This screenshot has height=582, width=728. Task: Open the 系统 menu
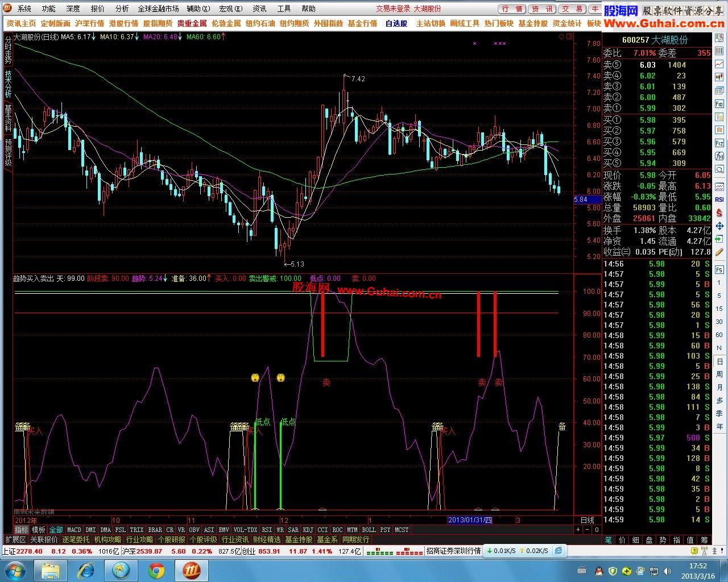24,9
